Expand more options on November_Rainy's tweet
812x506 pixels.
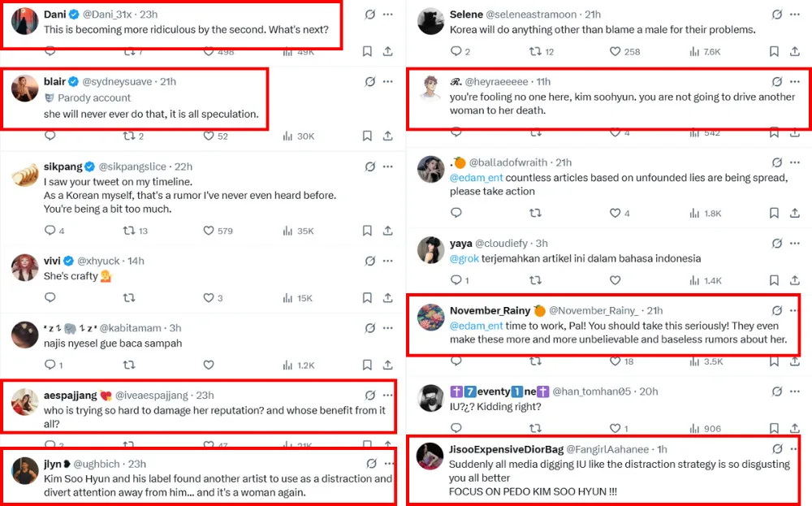point(796,310)
